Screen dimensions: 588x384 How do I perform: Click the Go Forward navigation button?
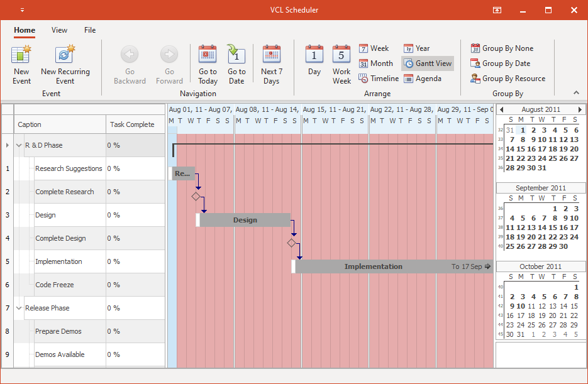tap(169, 63)
